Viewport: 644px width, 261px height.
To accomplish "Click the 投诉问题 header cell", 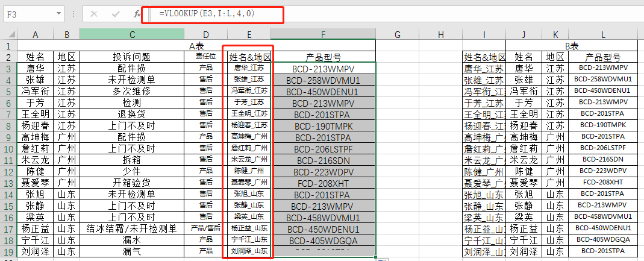I will coord(132,57).
